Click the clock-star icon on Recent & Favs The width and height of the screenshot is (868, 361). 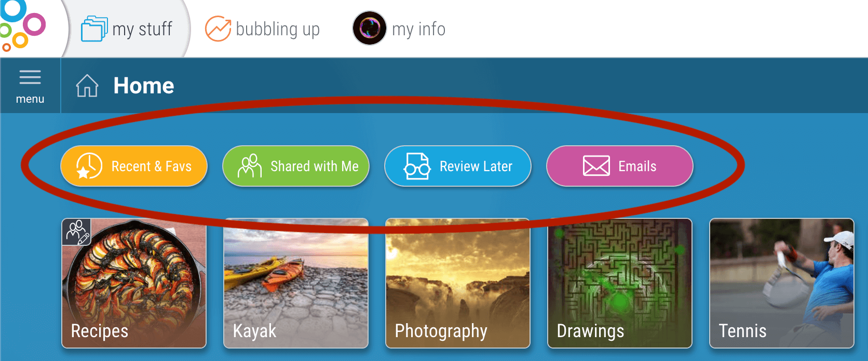[x=89, y=166]
